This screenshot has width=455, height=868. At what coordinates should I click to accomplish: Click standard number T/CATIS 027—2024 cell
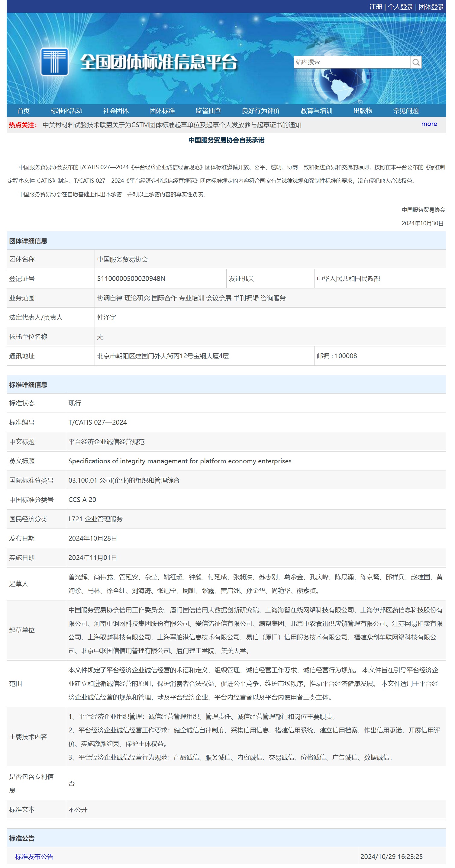pos(256,423)
